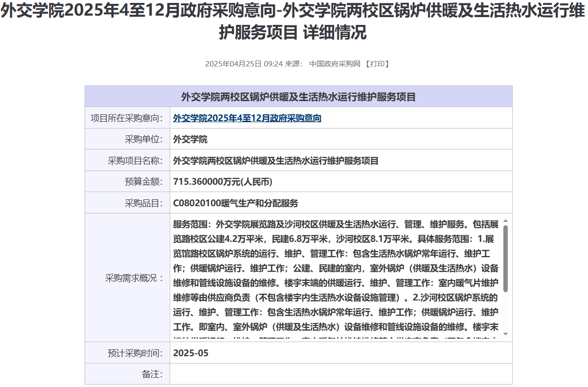Viewport: 588px width, 387px height.
Task: Click the project name value in the 采购项目名称 row
Action: point(276,161)
